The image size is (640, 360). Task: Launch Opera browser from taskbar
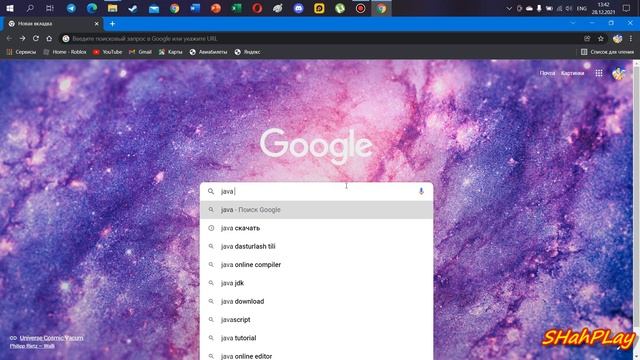[257, 8]
